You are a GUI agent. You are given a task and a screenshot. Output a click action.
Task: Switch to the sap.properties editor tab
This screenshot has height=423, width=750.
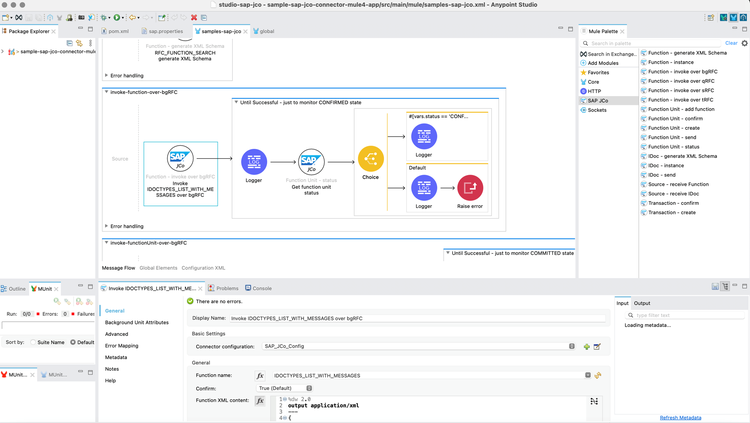coord(163,31)
